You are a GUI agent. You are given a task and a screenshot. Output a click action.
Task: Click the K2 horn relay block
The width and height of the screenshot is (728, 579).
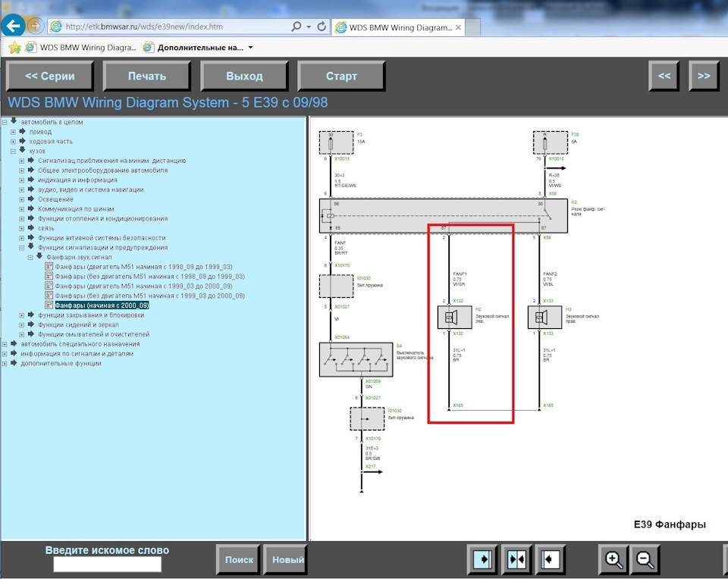(x=444, y=216)
